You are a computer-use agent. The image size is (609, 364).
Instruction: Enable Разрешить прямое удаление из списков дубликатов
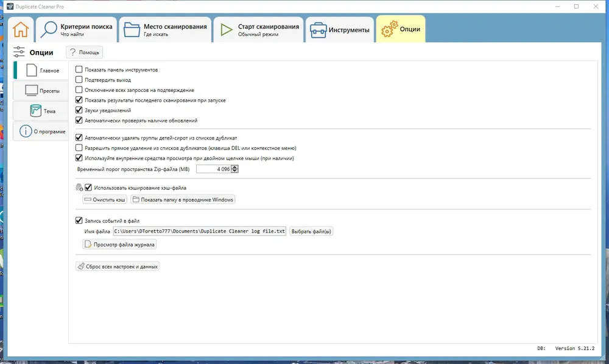click(x=79, y=148)
